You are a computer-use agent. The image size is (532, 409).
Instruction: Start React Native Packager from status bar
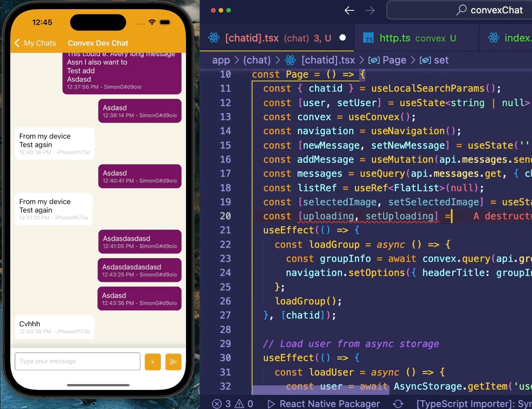point(323,404)
